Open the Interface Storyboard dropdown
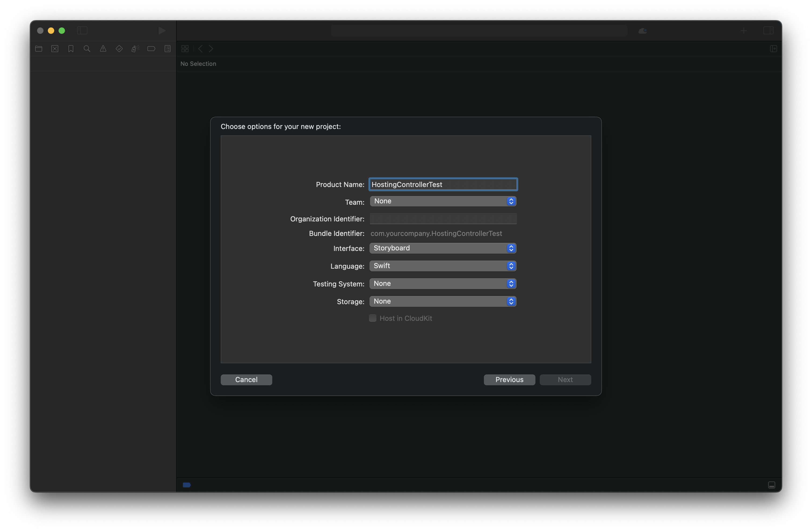 [443, 248]
